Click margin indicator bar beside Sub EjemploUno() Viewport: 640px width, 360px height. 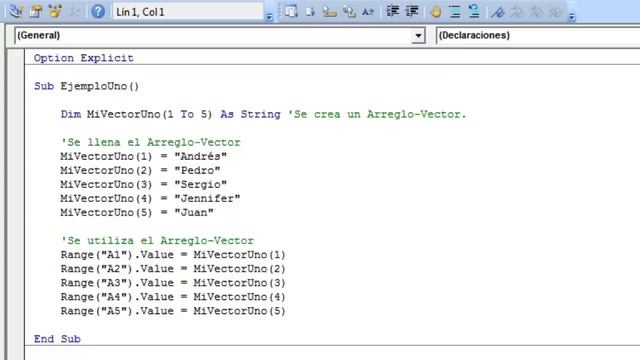16,86
